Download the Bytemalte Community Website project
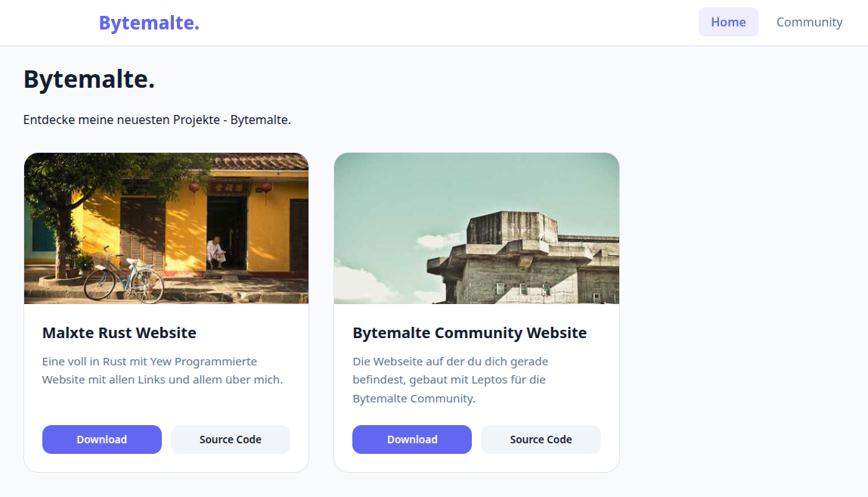Viewport: 868px width, 497px height. (x=411, y=439)
